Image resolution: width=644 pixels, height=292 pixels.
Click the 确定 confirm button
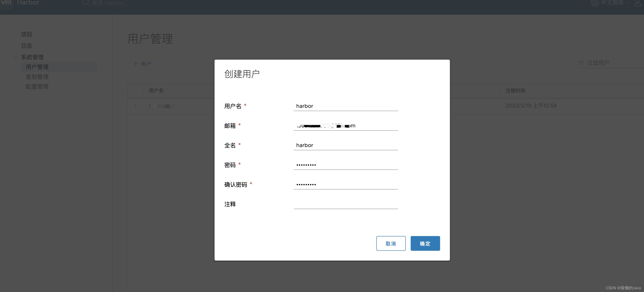click(x=425, y=243)
